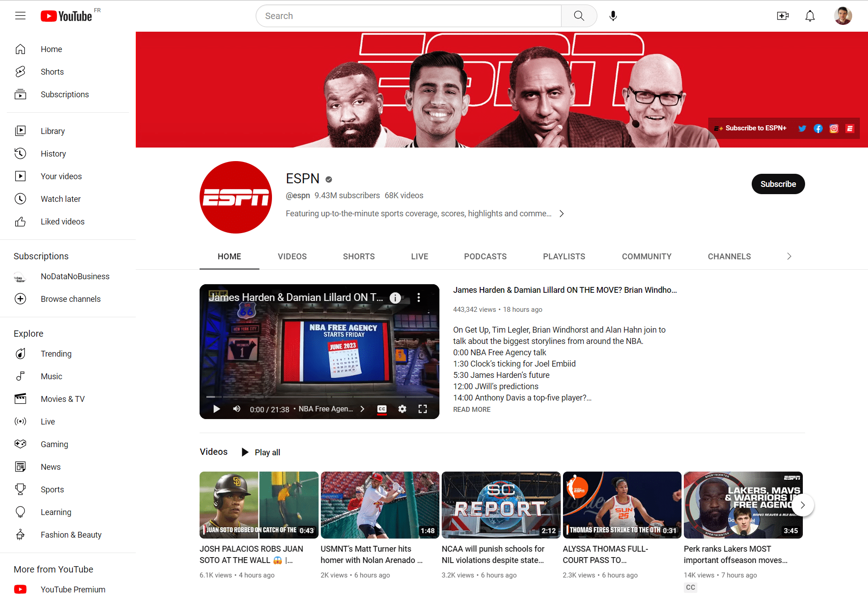
Task: Play the featured video
Action: coord(216,409)
